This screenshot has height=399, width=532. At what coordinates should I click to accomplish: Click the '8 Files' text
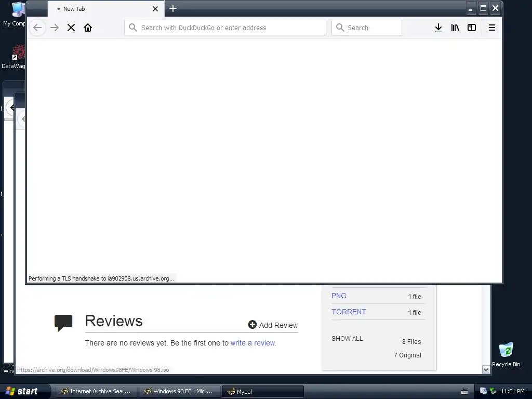[411, 342]
